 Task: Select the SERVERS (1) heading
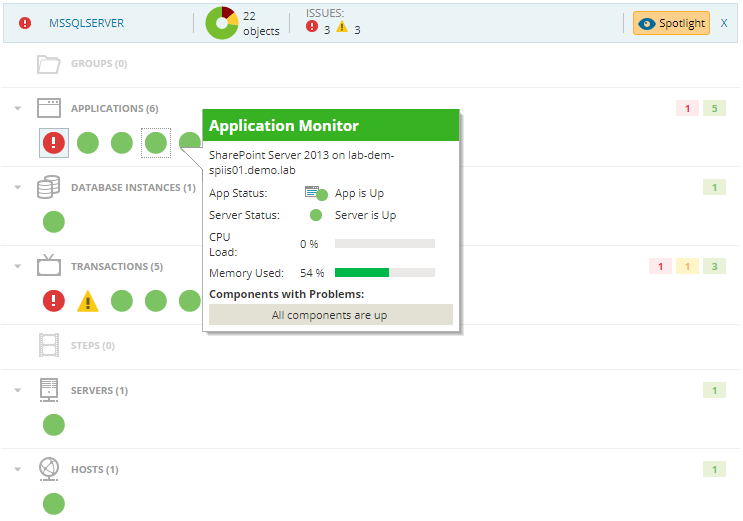100,391
